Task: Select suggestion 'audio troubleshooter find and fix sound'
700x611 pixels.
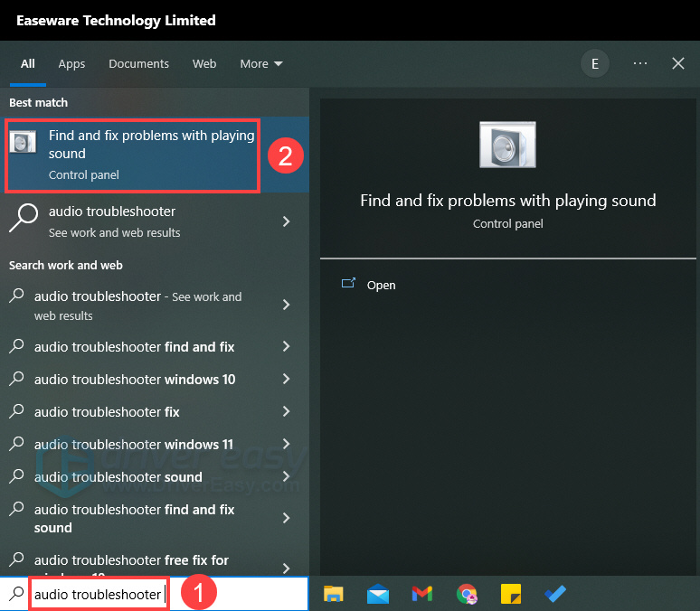Action: click(155, 518)
